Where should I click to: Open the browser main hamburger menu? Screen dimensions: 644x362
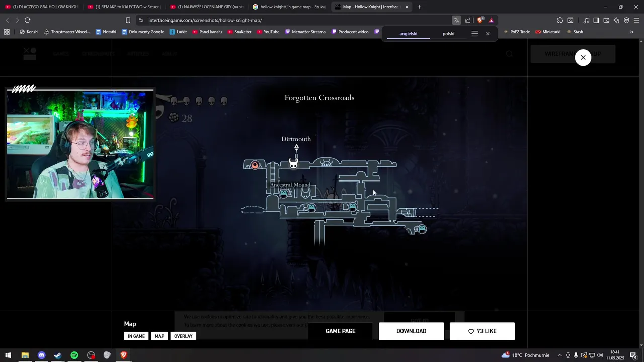[x=636, y=20]
